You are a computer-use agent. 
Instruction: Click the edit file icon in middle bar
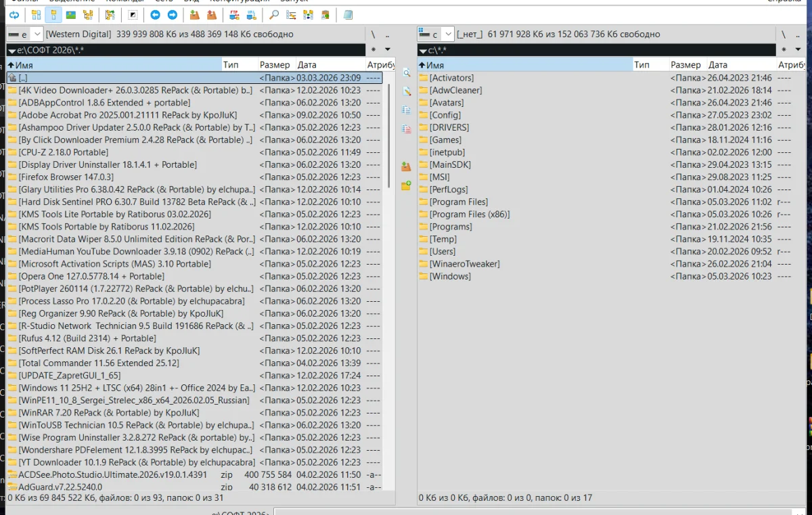406,91
